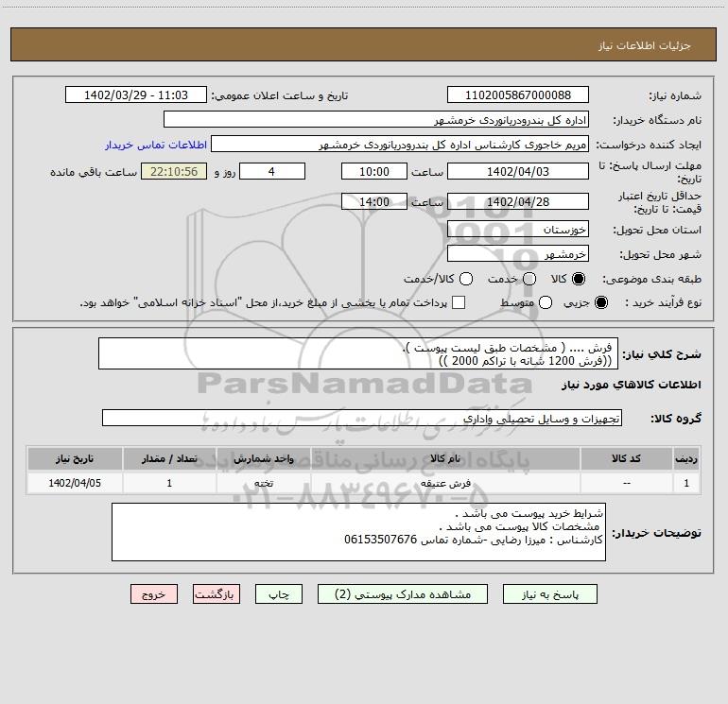Click the چاپ print button
This screenshot has width=728, height=704.
point(279,594)
